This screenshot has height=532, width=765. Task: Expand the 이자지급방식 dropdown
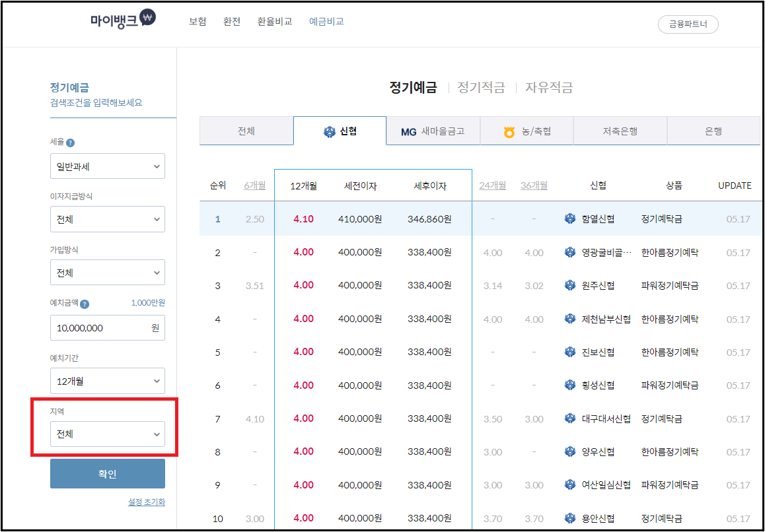click(107, 219)
